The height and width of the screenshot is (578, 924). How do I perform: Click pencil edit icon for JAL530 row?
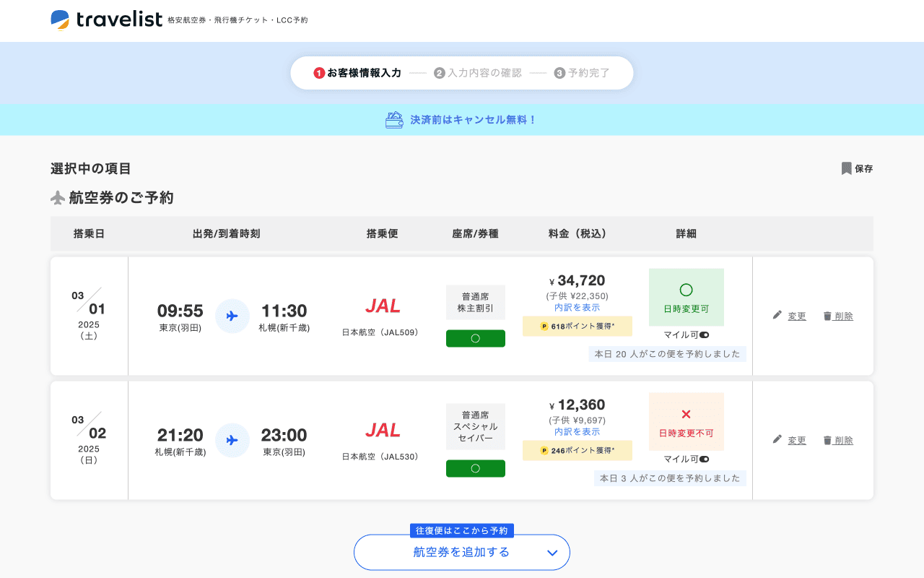[777, 439]
